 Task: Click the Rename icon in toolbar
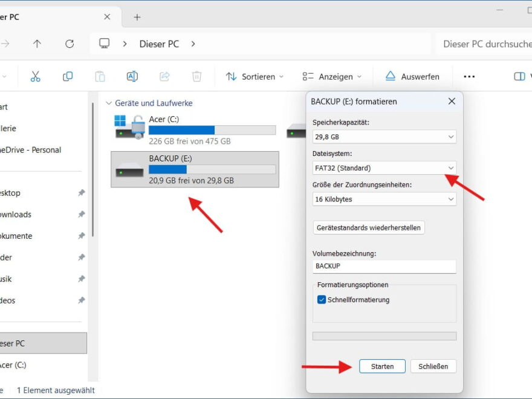click(132, 76)
